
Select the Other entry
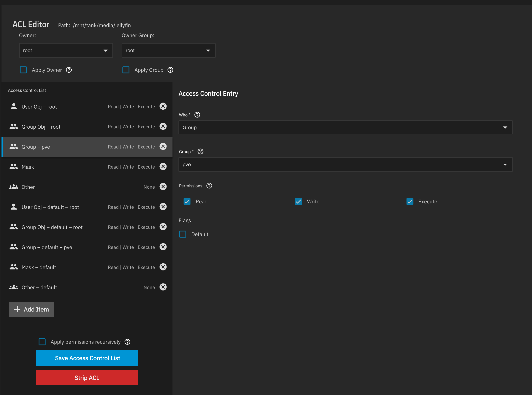coord(87,187)
